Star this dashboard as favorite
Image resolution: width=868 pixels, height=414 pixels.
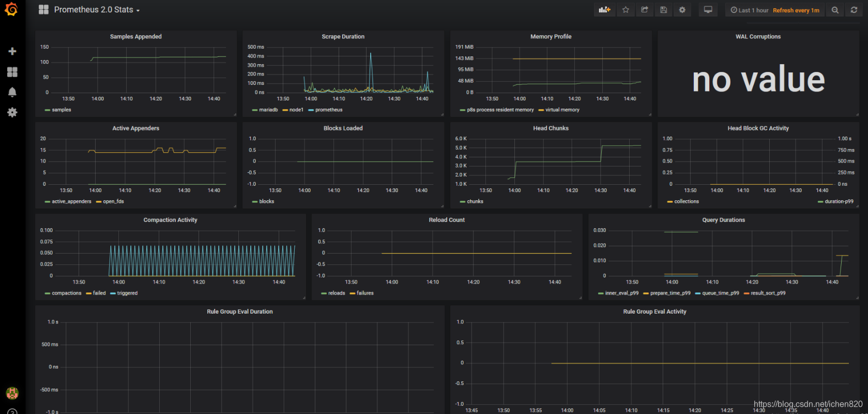click(626, 10)
